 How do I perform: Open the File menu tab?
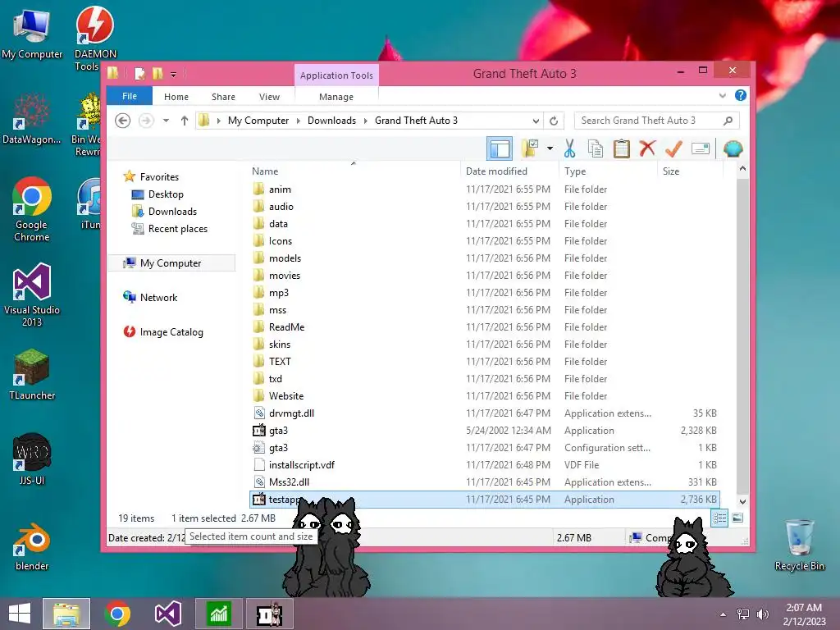(x=130, y=96)
